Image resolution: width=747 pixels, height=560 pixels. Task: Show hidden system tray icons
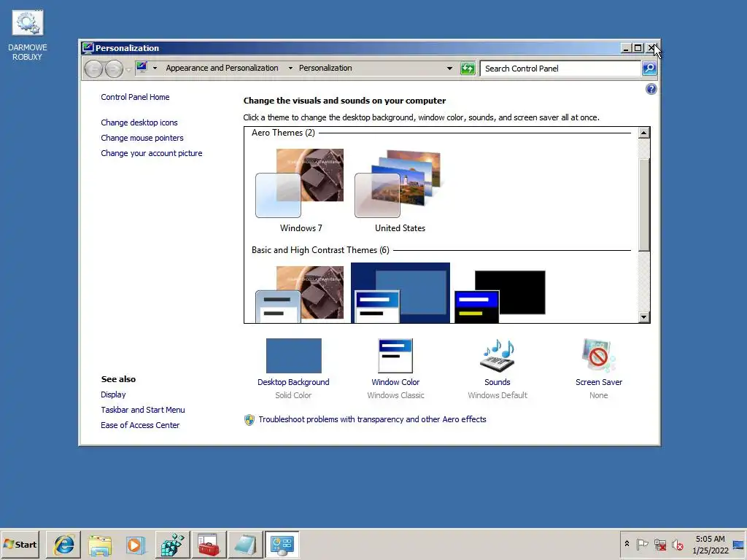(627, 544)
